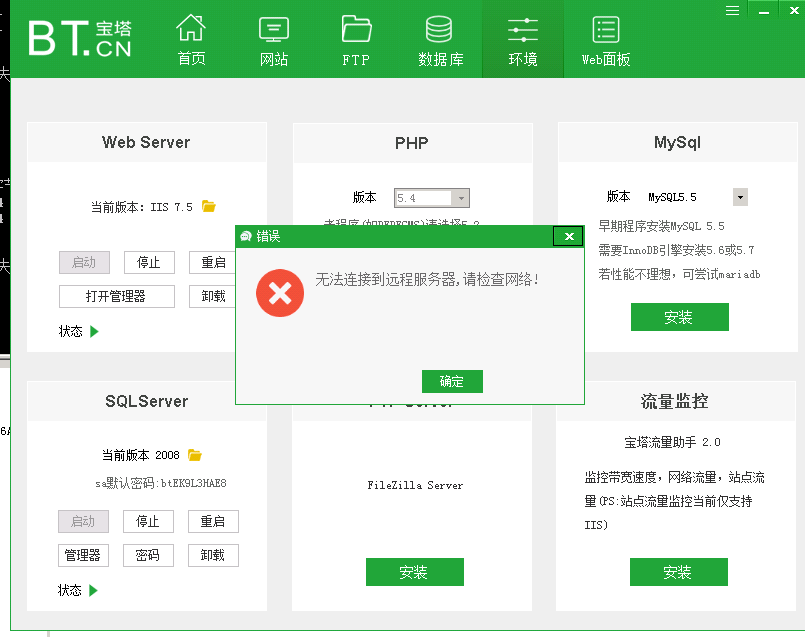Install FileZilla Server with 安装 button
Image resolution: width=805 pixels, height=637 pixels.
pos(414,572)
